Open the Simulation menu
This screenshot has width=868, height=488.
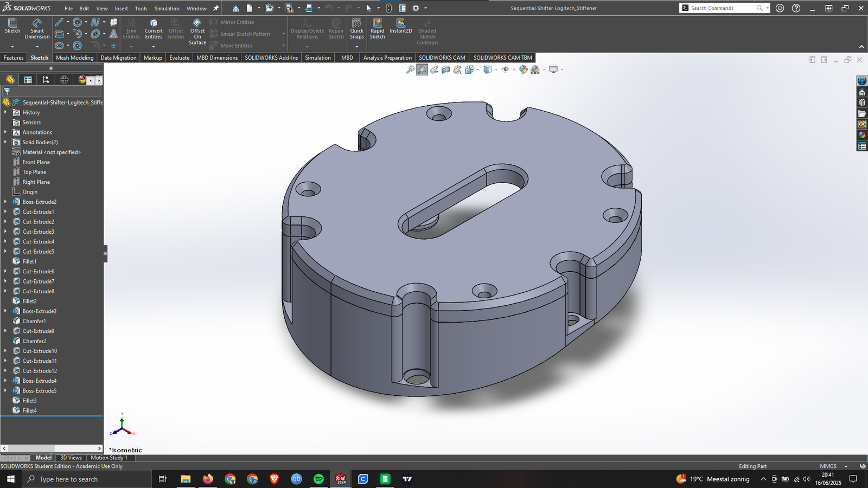[x=167, y=8]
